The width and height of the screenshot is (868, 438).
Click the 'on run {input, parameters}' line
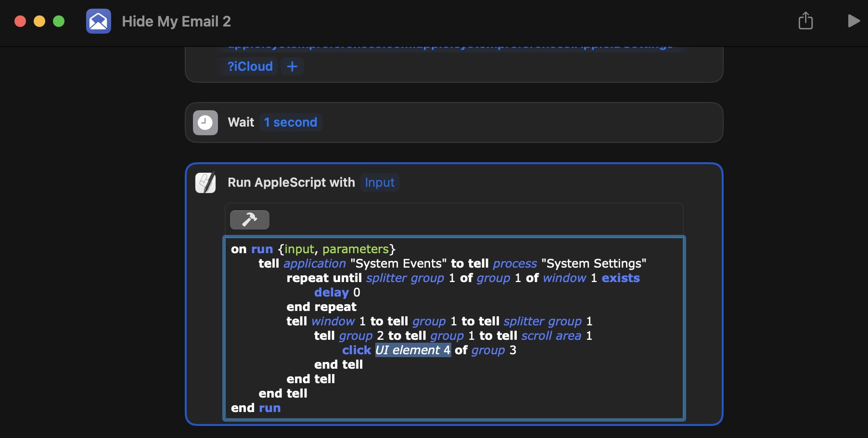pyautogui.click(x=313, y=249)
